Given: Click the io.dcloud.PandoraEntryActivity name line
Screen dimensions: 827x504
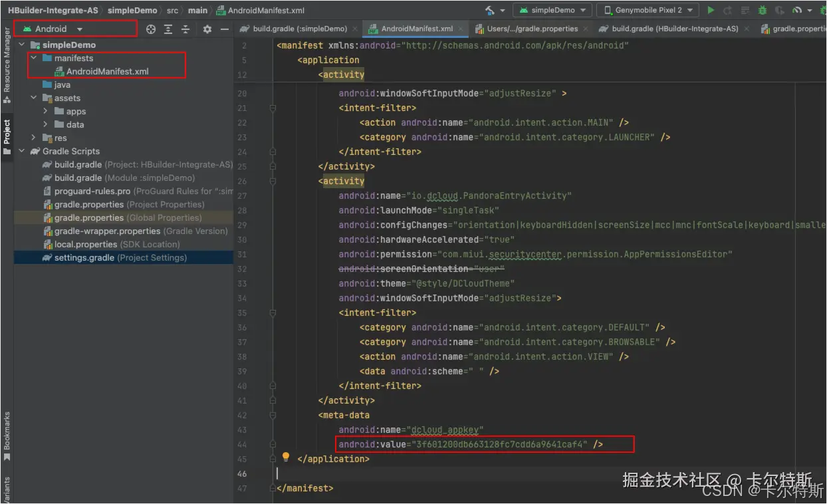Looking at the screenshot, I should pos(455,195).
